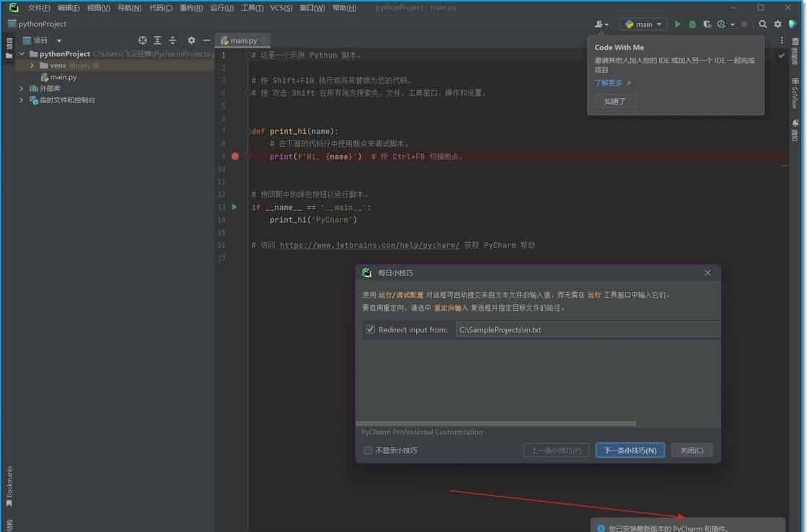Hide the project panel with minus icon
Image resolution: width=807 pixels, height=532 pixels.
click(x=206, y=40)
